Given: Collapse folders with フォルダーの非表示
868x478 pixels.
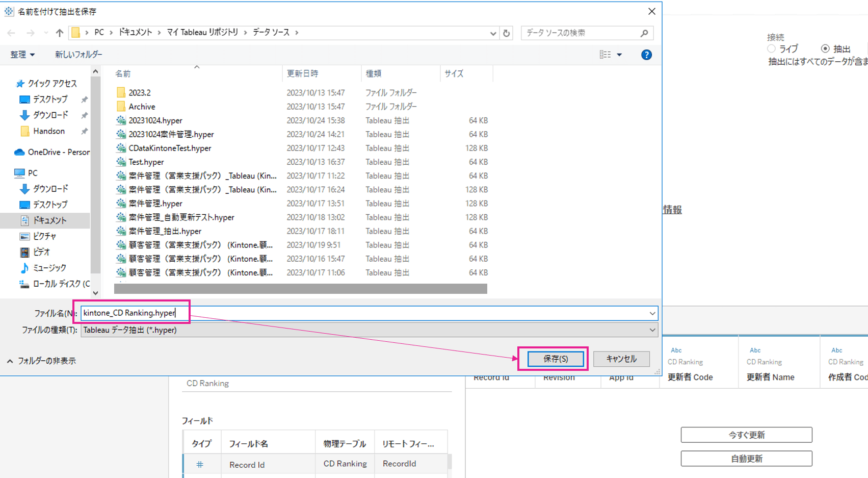Looking at the screenshot, I should click(x=41, y=361).
